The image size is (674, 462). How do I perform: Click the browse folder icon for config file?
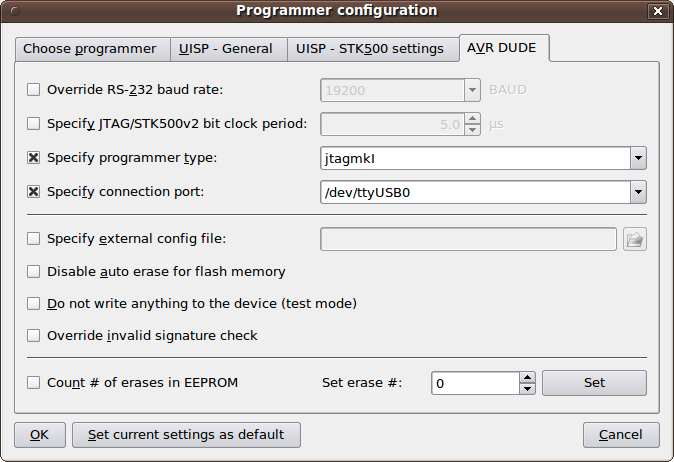coord(635,239)
